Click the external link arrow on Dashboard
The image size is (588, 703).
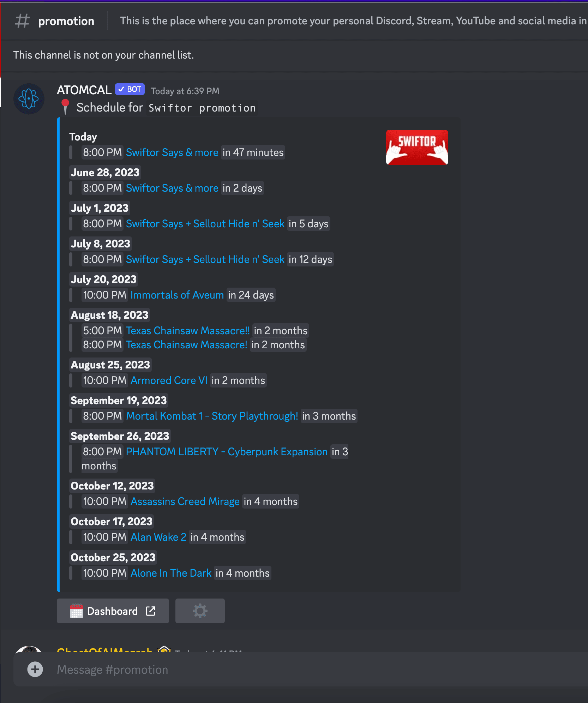[151, 611]
